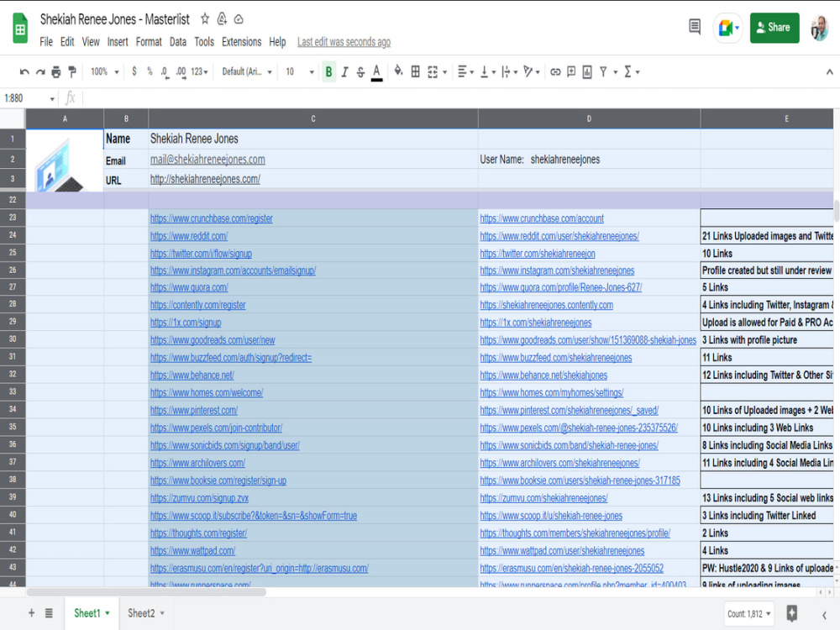Toggle Bold formatting
840x630 pixels.
pos(329,71)
